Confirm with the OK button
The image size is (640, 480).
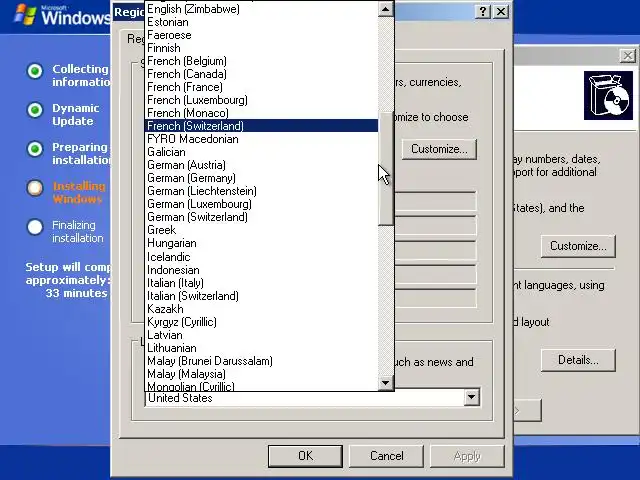(x=305, y=456)
